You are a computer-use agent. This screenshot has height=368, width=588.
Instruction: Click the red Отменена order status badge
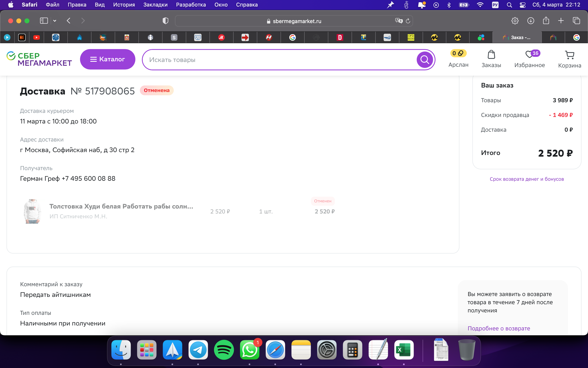tap(157, 90)
